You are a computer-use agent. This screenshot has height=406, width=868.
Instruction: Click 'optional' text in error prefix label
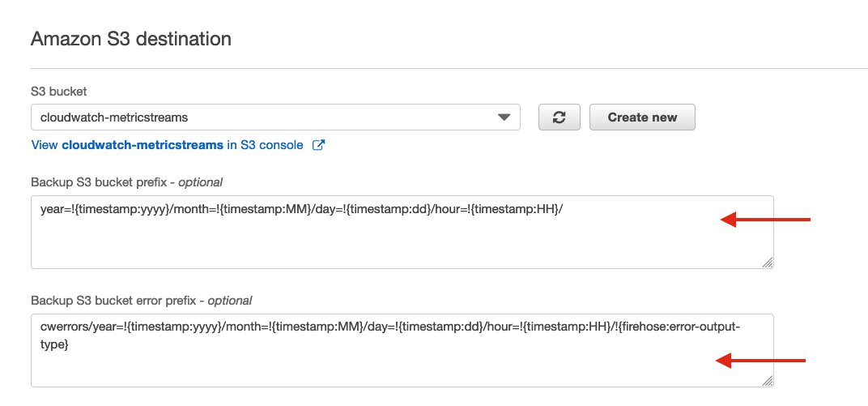click(x=230, y=301)
